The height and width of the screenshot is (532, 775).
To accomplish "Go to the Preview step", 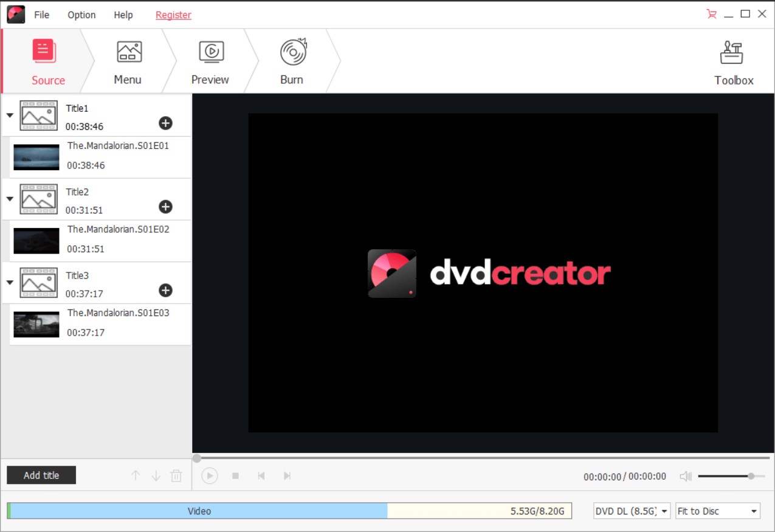I will (210, 61).
